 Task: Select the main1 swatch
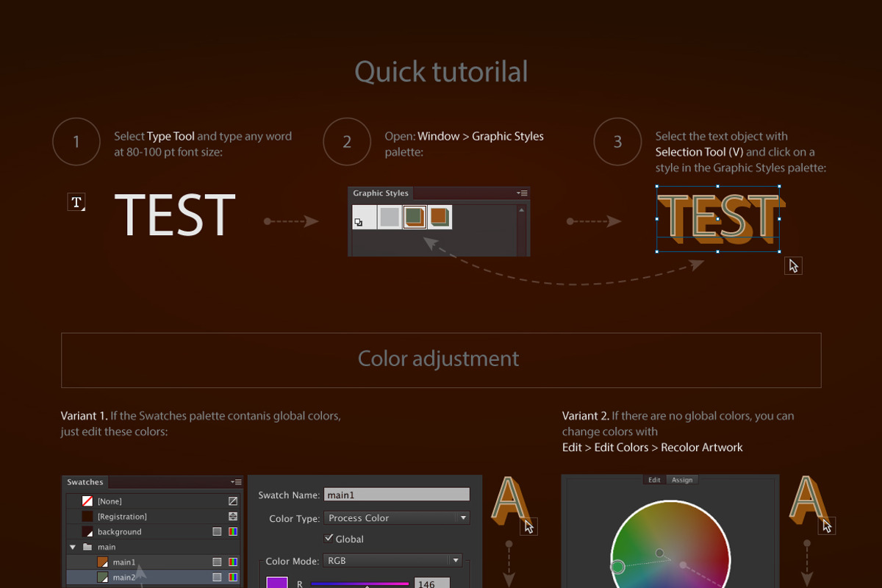(x=153, y=562)
